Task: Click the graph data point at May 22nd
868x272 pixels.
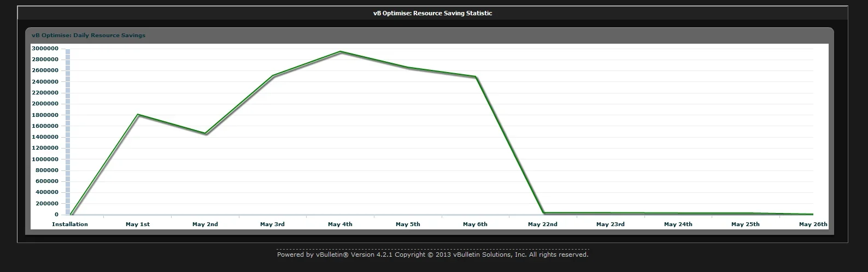Action: (x=543, y=213)
